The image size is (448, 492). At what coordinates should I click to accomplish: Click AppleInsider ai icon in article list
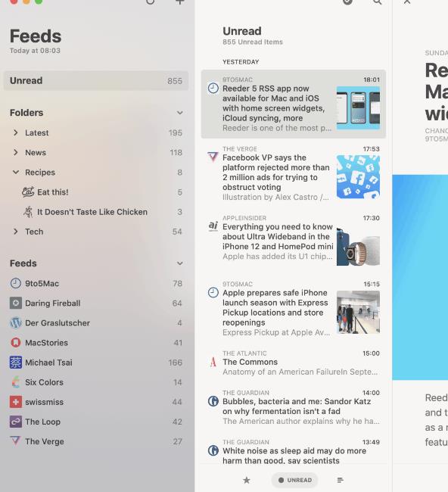[x=213, y=226]
